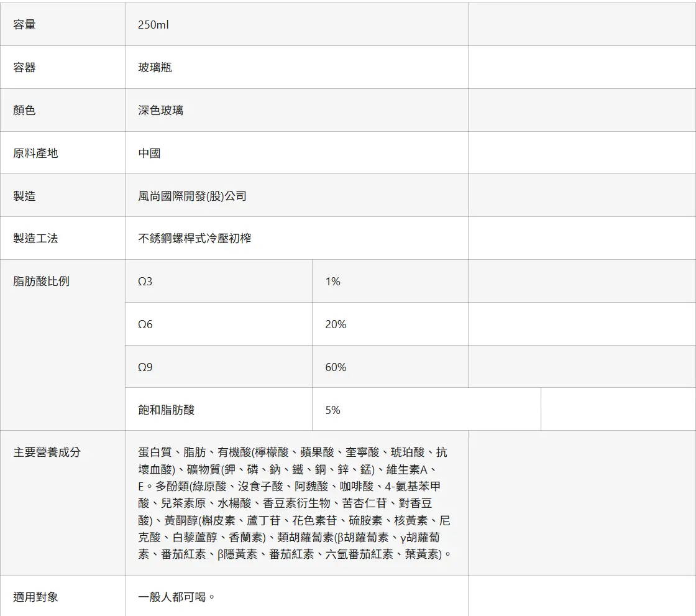
Task: Select the 不銹鋼螺桿式冷壓初榨 method text
Action: click(195, 239)
